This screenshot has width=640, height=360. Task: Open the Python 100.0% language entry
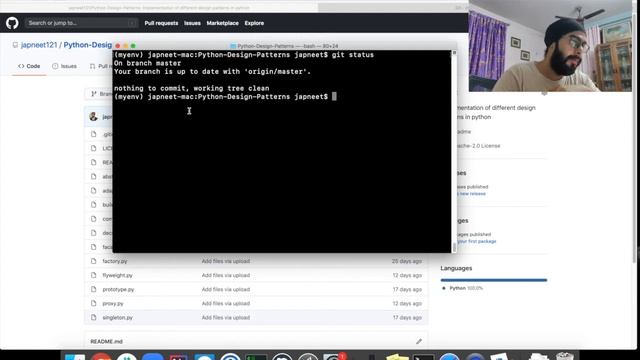click(462, 288)
